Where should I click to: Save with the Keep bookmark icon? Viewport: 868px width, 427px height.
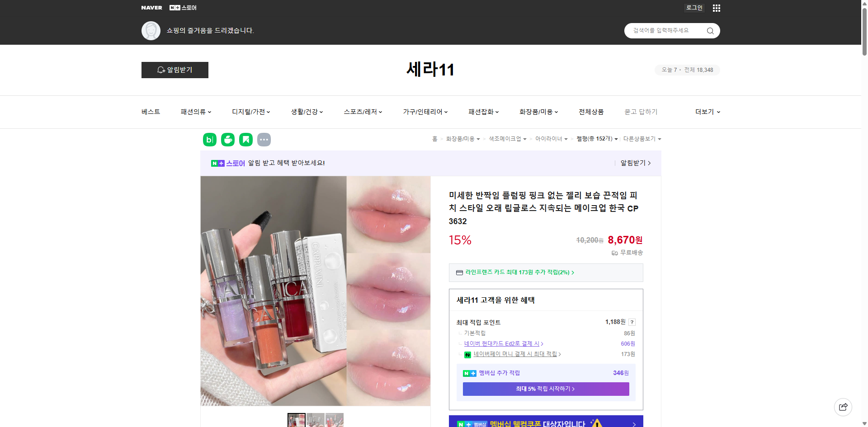pyautogui.click(x=245, y=140)
